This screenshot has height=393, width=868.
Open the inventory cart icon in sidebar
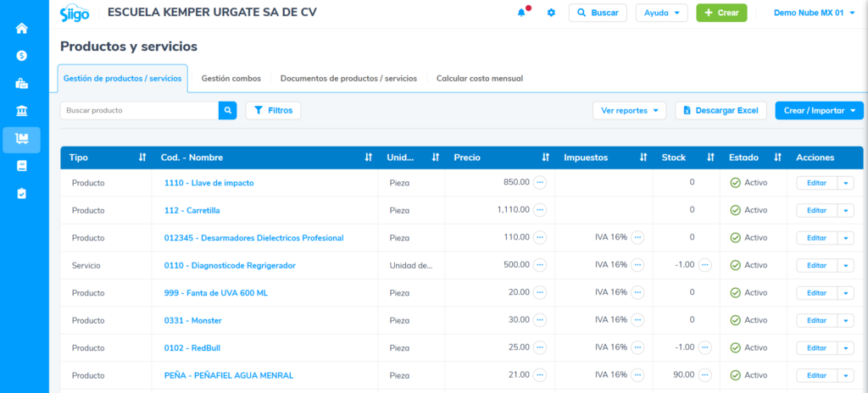coord(21,139)
